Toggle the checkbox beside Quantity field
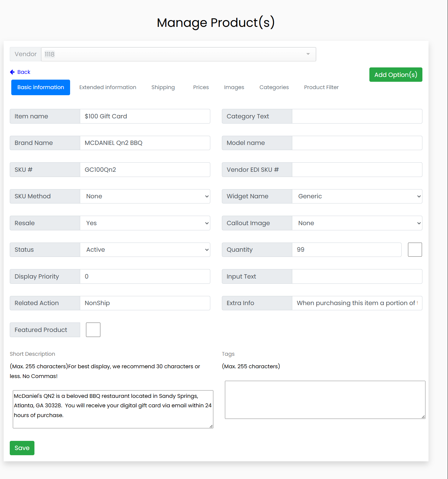This screenshot has width=448, height=479. pyautogui.click(x=415, y=250)
